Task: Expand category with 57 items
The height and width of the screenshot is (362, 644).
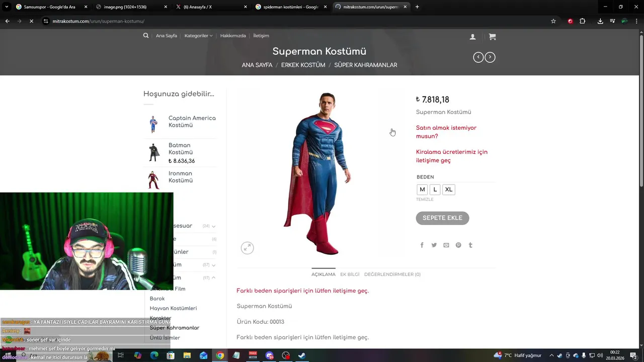Action: click(x=213, y=265)
